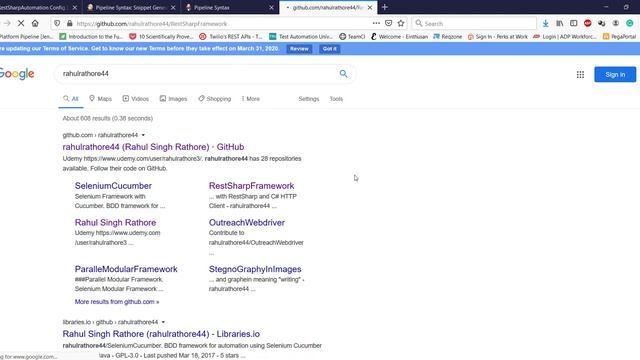Open the Introduction to the Fu... bookmark
Viewport: 640px width, 360px height.
point(91,37)
